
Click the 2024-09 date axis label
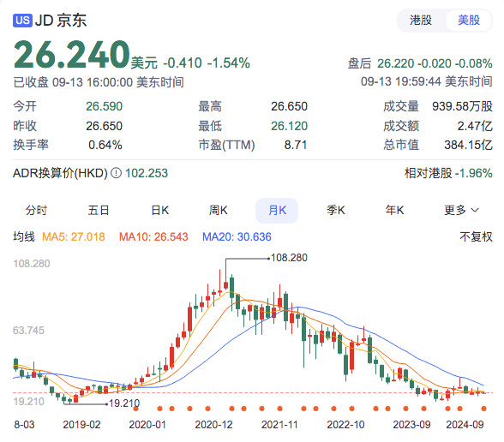pos(465,425)
